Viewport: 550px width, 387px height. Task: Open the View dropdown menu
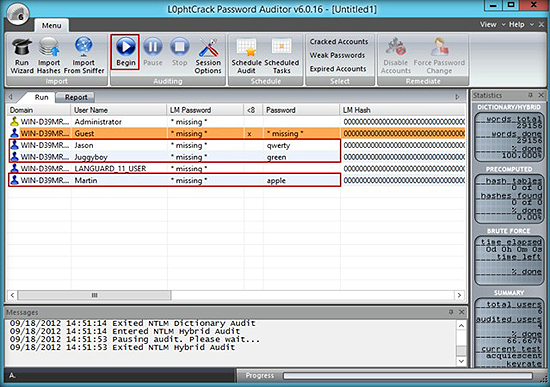click(492, 25)
